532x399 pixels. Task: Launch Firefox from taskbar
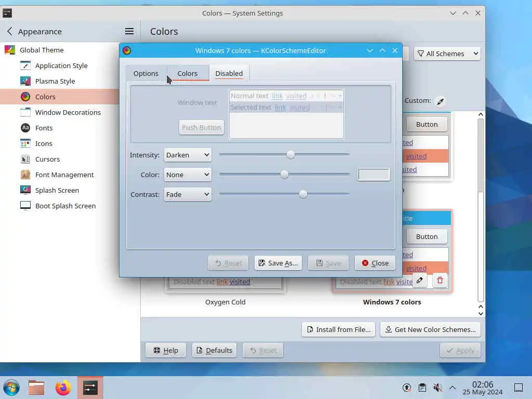tap(63, 388)
